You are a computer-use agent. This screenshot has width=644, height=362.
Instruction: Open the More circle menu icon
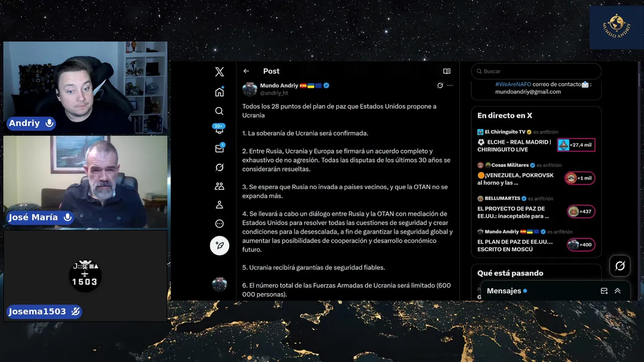(219, 224)
